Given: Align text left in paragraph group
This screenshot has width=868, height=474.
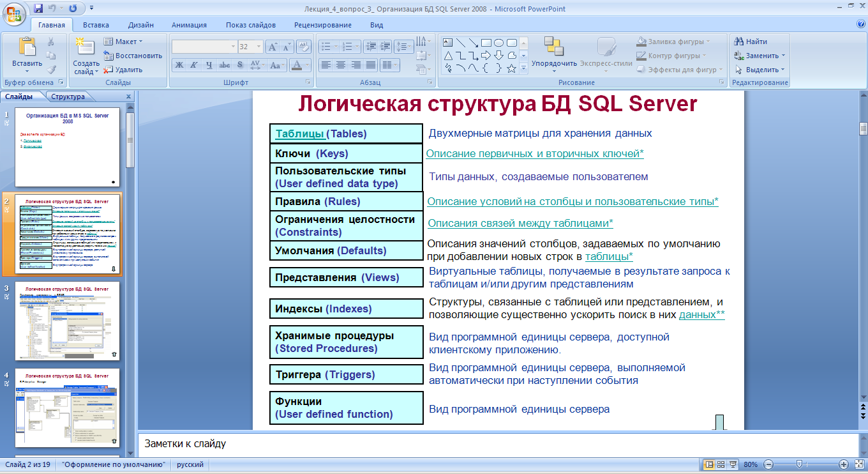Looking at the screenshot, I should coord(325,65).
